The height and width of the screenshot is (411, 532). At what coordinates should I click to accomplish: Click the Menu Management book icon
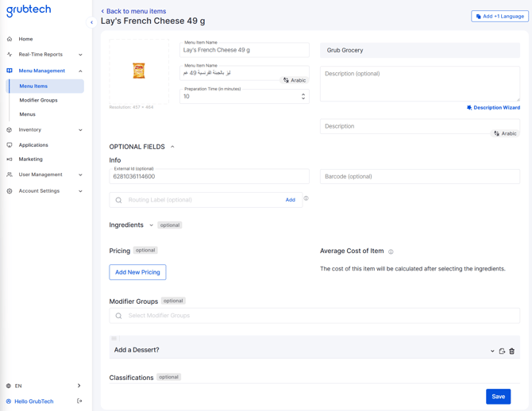pos(10,71)
